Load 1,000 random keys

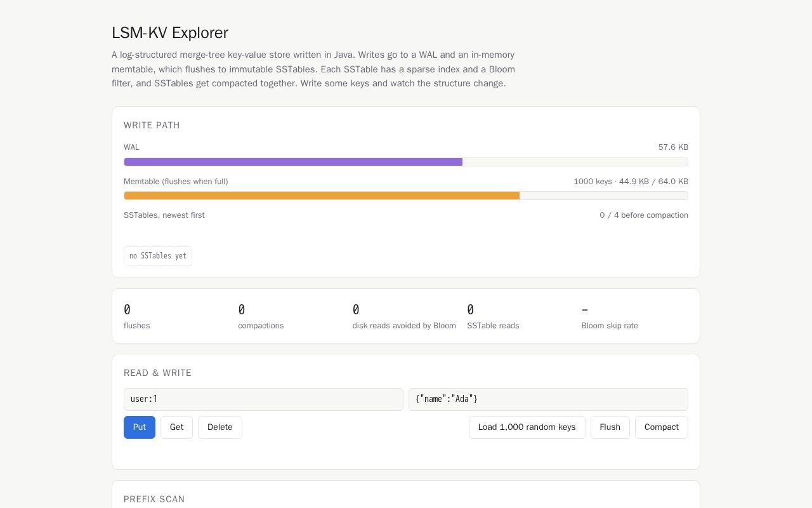(x=527, y=427)
